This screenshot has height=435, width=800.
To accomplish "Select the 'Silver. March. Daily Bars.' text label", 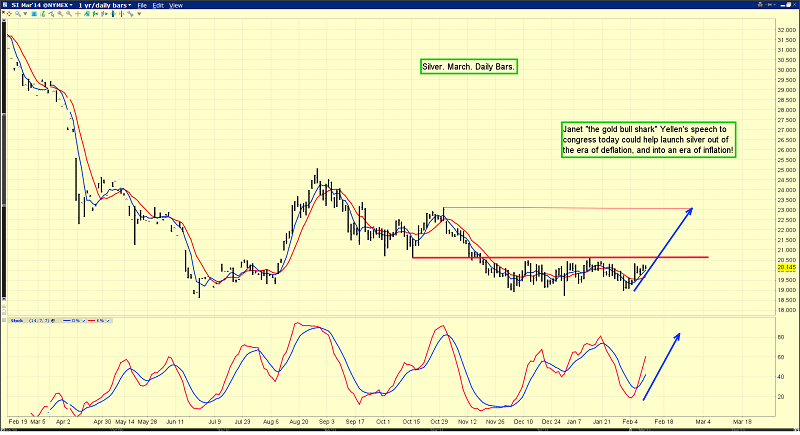I will point(468,67).
